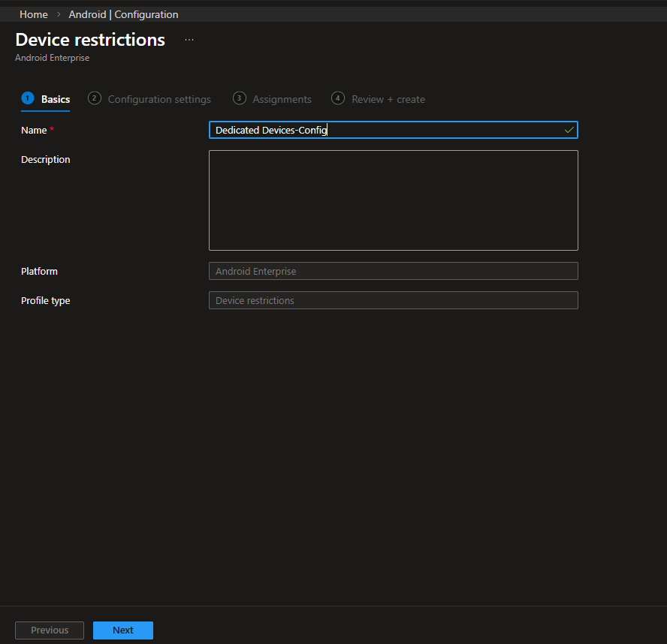This screenshot has width=667, height=644.
Task: Go to the Assignments tab label
Action: (x=282, y=99)
